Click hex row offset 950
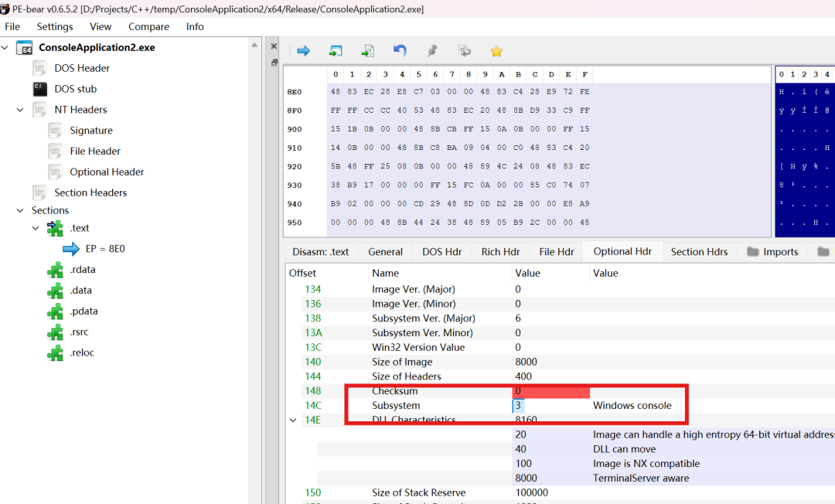Viewport: 835px width, 504px height. (295, 223)
